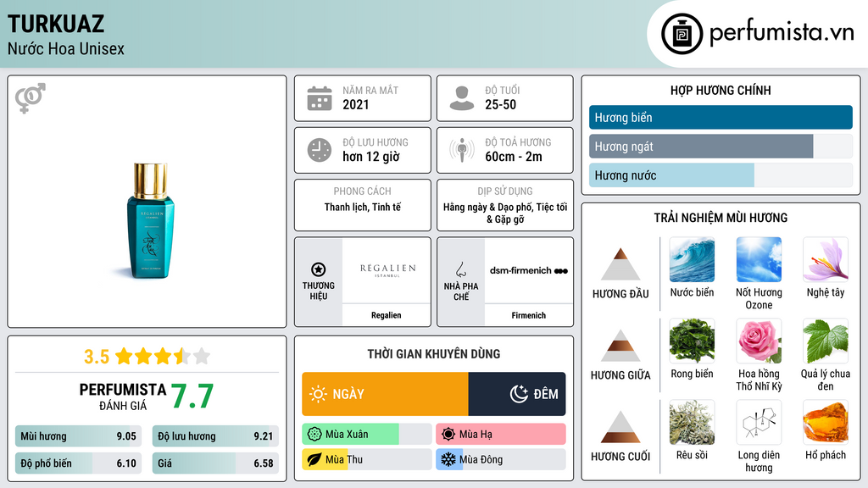Click the sun icon in Ngày bar
The height and width of the screenshot is (488, 868).
pos(318,394)
